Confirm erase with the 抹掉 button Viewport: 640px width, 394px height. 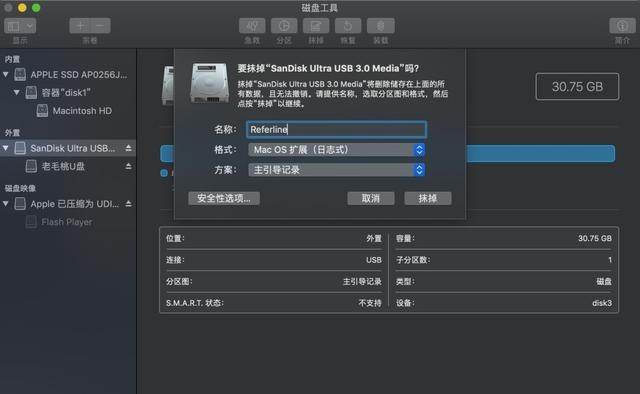point(428,198)
